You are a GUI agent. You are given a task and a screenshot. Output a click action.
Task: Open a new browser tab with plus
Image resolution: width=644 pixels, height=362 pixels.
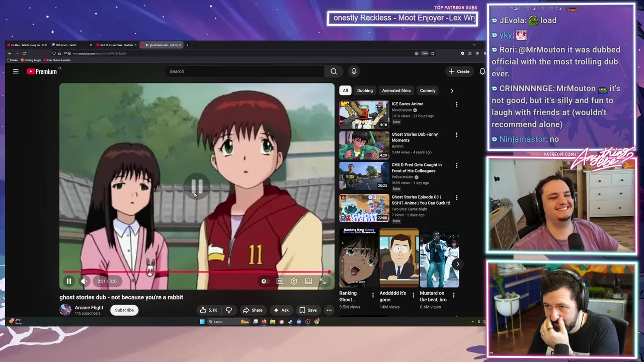point(188,45)
